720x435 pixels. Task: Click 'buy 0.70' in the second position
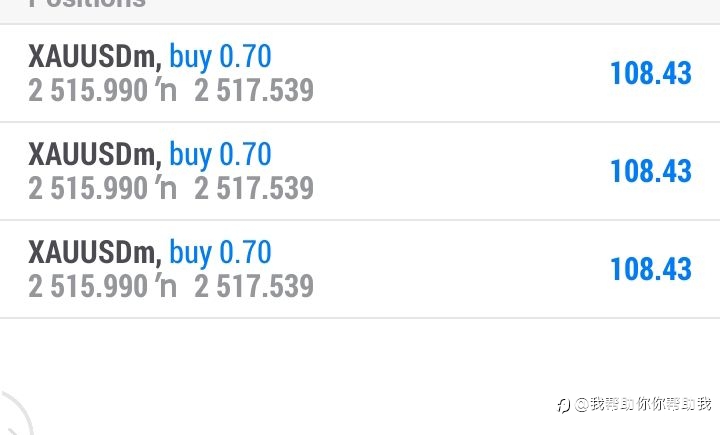pos(220,155)
